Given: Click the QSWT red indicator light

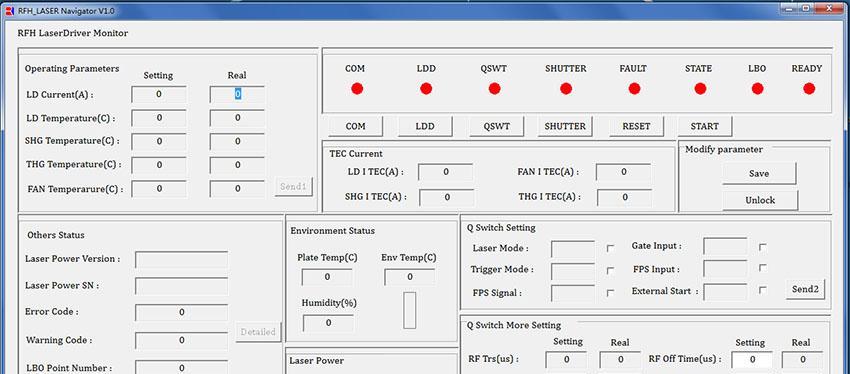Looking at the screenshot, I should pyautogui.click(x=494, y=88).
